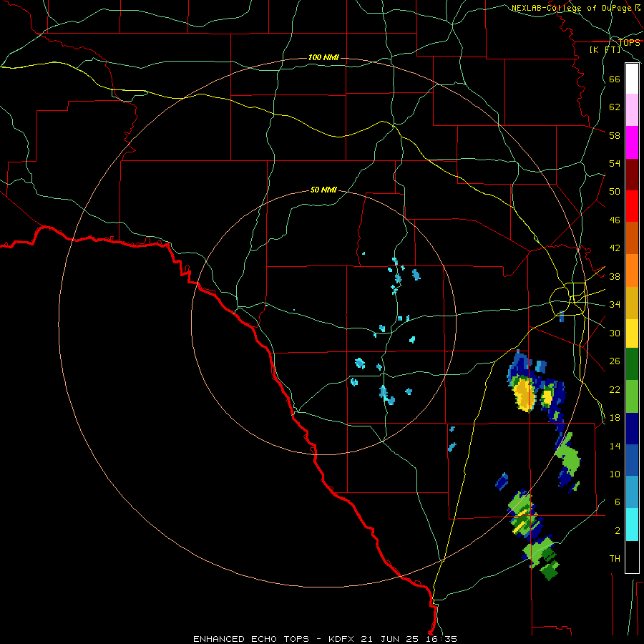Click the '100 NMI' range ring label

[323, 57]
